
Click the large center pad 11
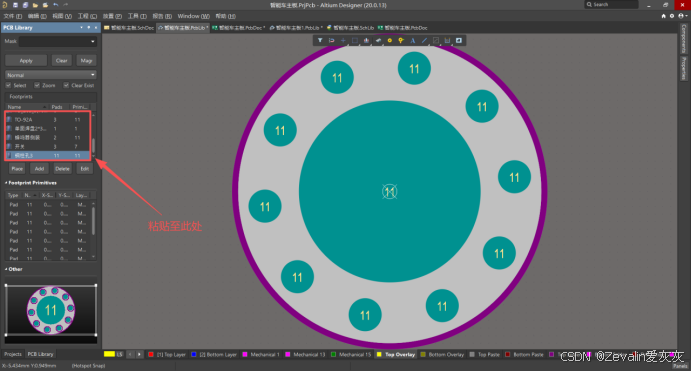point(390,191)
